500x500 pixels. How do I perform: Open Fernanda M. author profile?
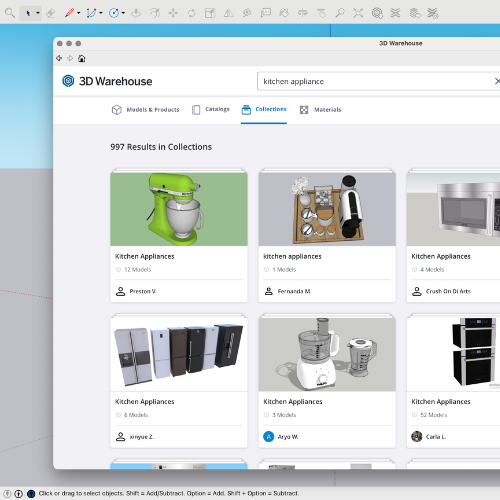click(x=287, y=291)
